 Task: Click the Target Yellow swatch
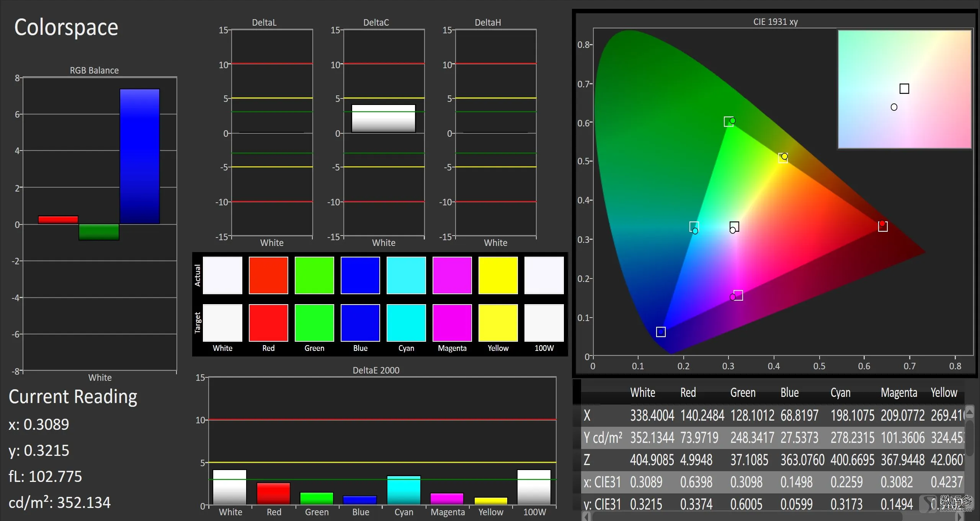pos(498,323)
